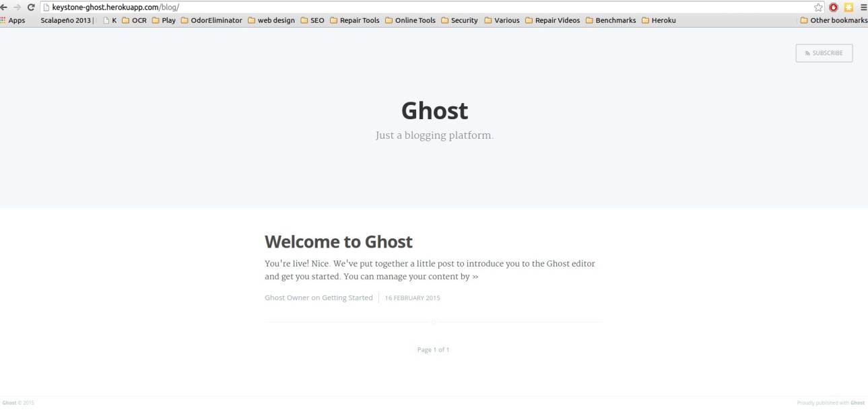Click the yellow extension icon in the toolbar
Screen dimensions: 868x416
coord(848,7)
